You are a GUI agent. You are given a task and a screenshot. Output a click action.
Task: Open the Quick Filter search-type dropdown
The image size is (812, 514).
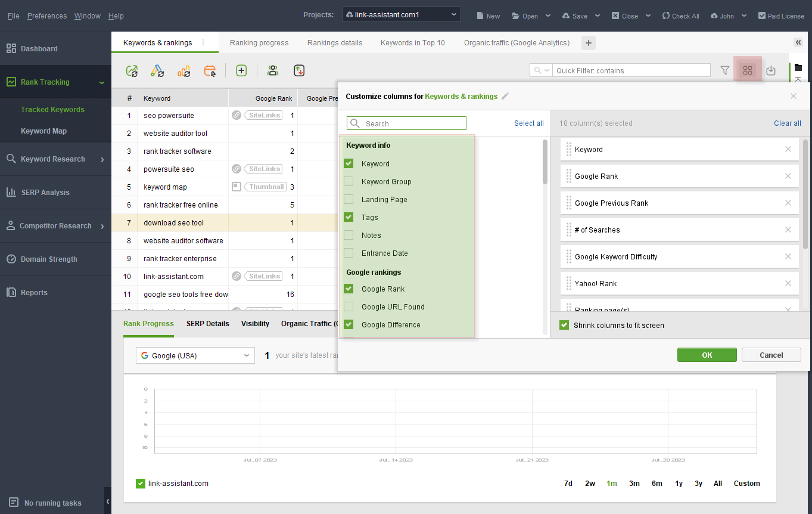[x=542, y=70]
